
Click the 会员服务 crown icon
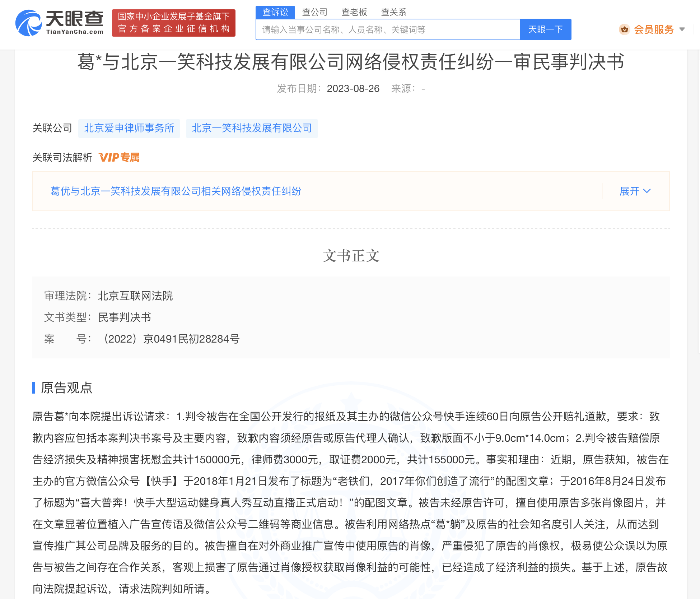click(625, 29)
